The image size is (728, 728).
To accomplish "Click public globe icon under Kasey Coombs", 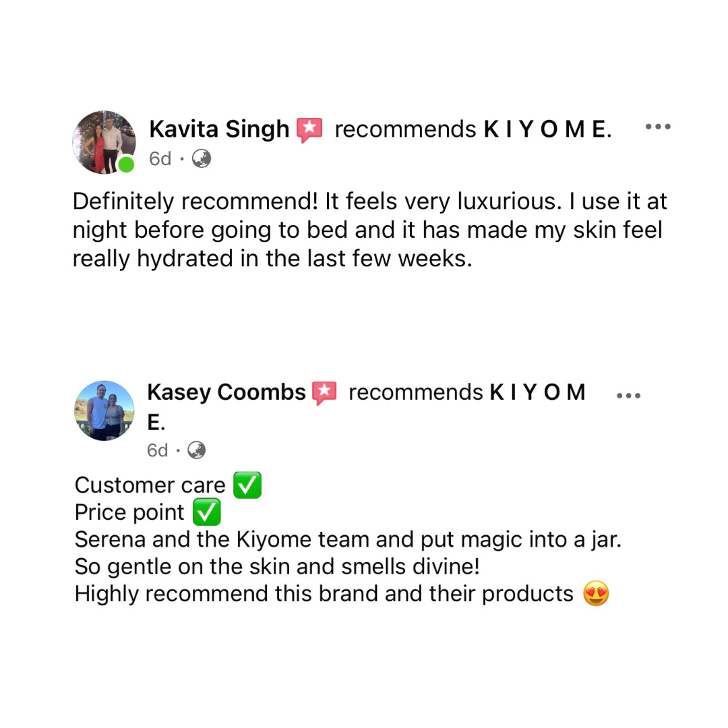I will point(196,450).
